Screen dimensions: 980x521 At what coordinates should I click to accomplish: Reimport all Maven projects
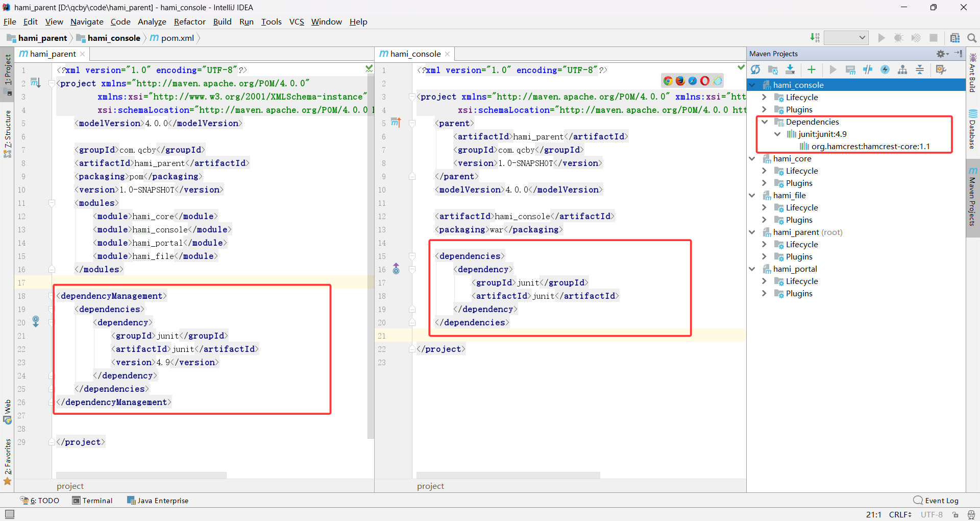[x=756, y=69]
